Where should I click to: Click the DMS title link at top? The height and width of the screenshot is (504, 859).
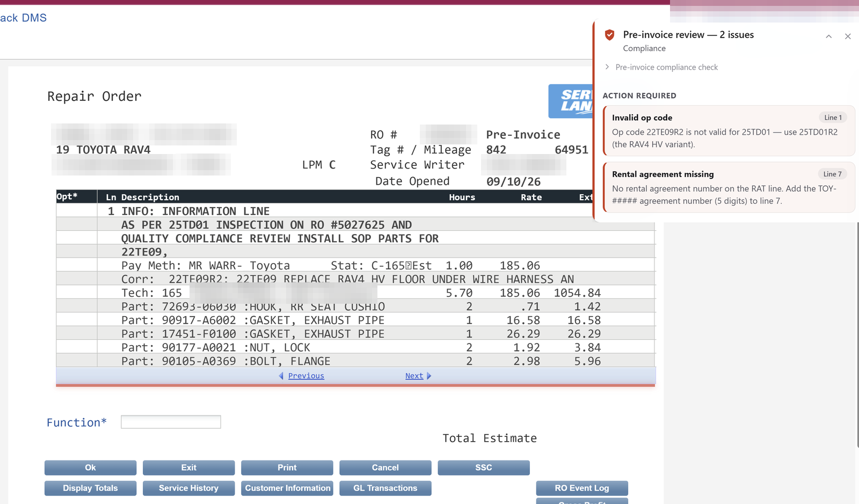coord(23,18)
